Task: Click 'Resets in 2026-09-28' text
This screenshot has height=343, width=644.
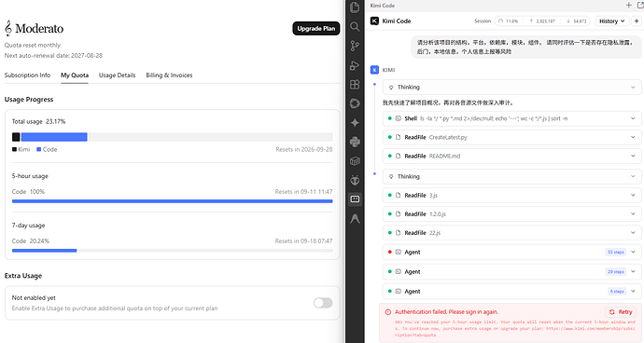Action: 304,149
